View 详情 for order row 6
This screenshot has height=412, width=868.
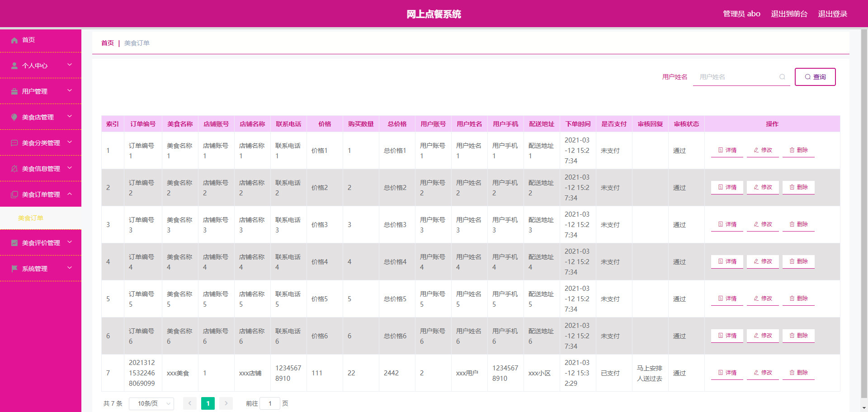pyautogui.click(x=727, y=336)
